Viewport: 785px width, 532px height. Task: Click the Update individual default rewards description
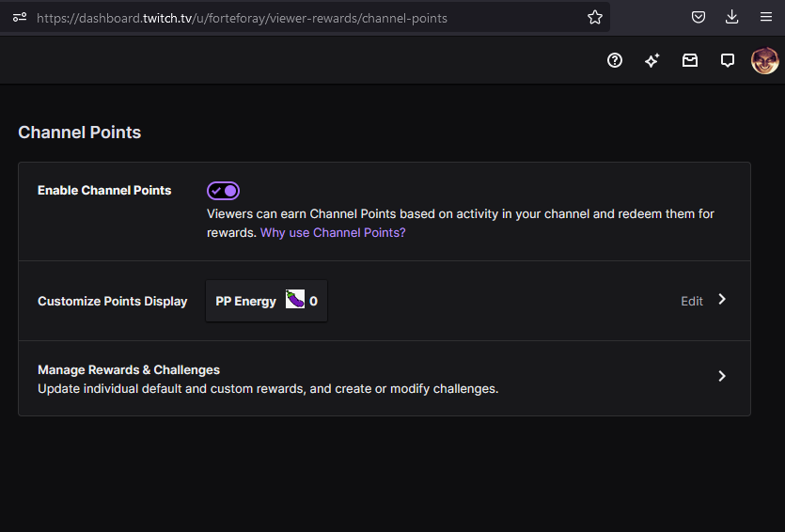(268, 389)
